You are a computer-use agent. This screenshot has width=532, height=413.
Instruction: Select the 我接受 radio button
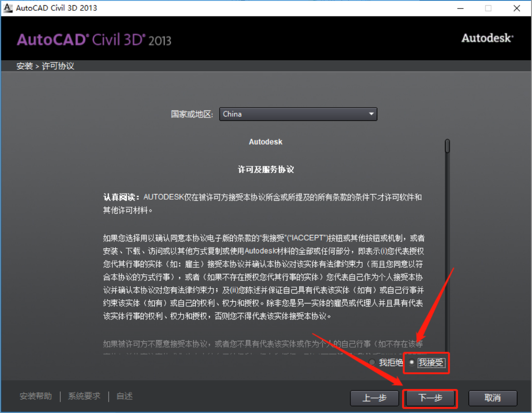(412, 363)
